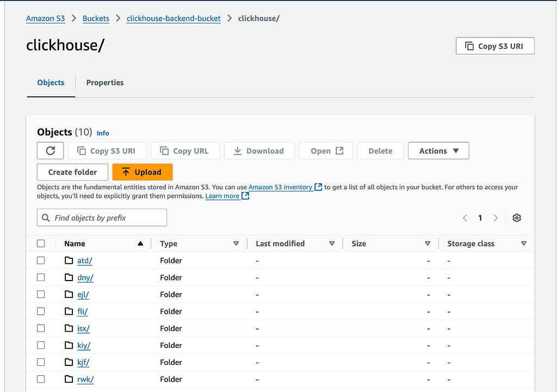Open the rwk/ folder
The height and width of the screenshot is (392, 557).
tap(85, 379)
